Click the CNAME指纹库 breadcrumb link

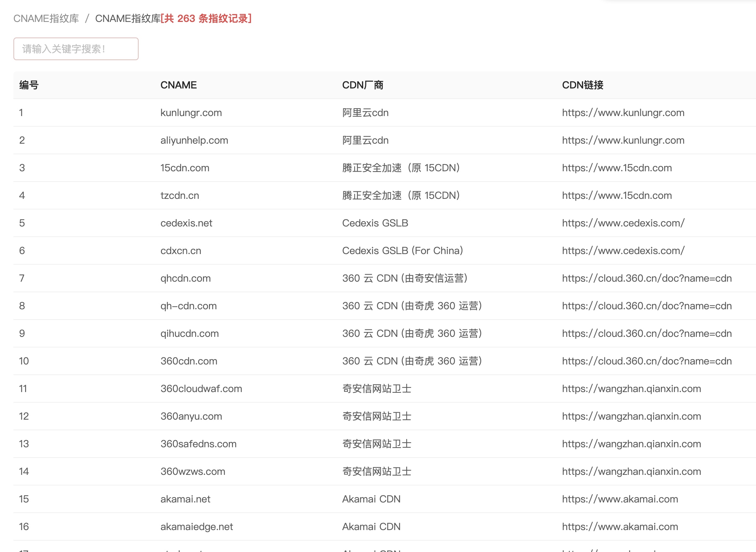pyautogui.click(x=46, y=18)
